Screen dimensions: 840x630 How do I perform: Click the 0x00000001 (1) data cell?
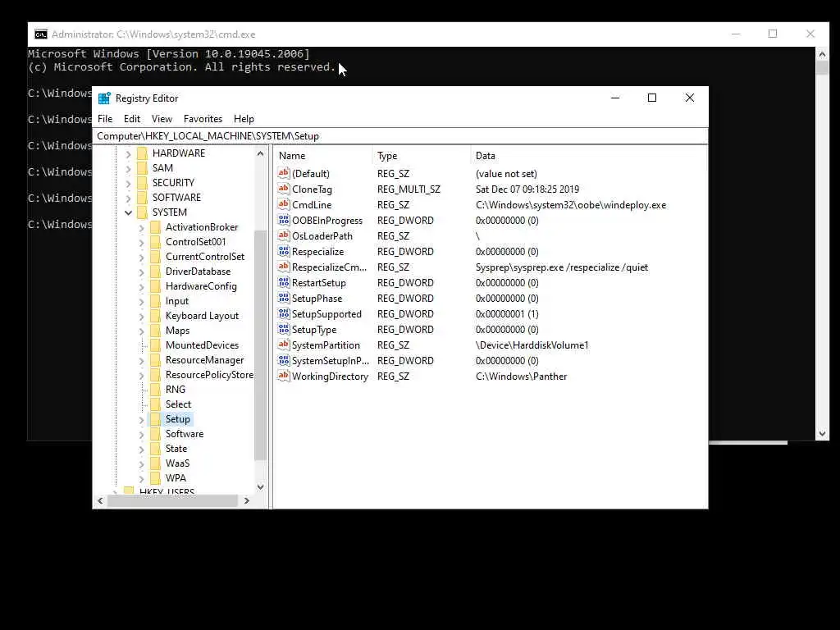tap(507, 314)
